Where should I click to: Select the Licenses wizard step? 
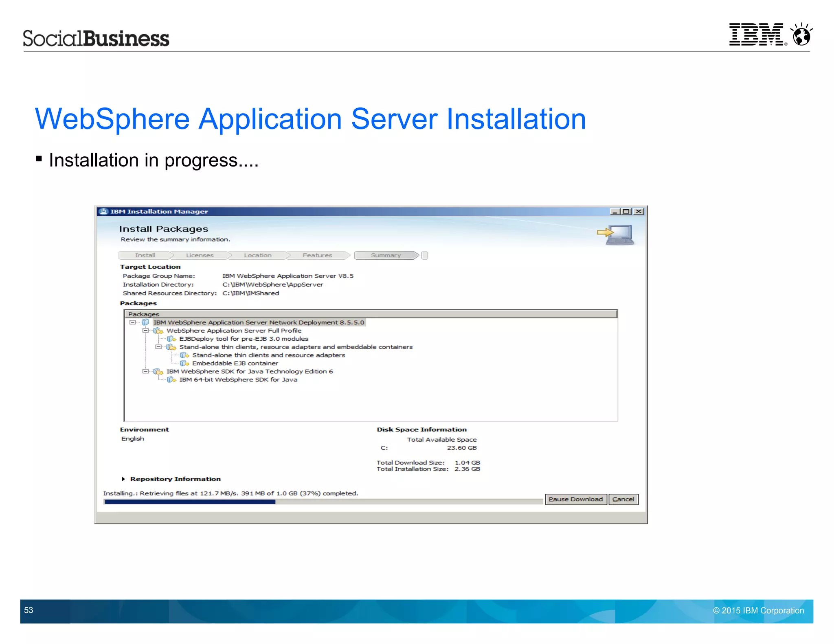[200, 255]
